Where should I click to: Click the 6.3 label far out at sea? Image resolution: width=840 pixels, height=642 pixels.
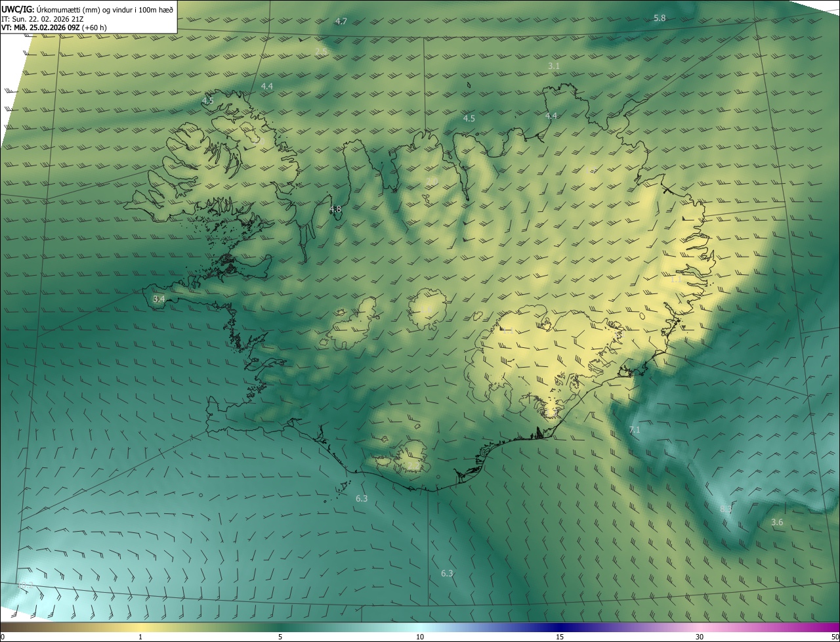click(x=447, y=574)
